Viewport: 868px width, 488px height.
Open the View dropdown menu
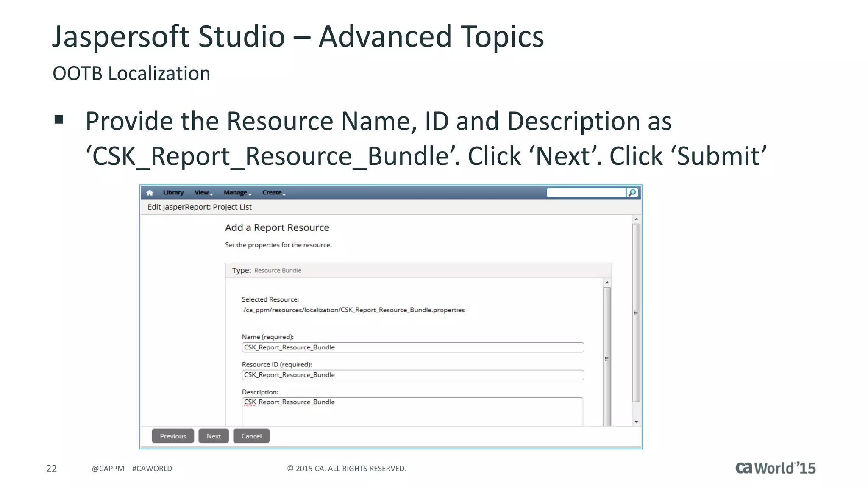(x=203, y=193)
